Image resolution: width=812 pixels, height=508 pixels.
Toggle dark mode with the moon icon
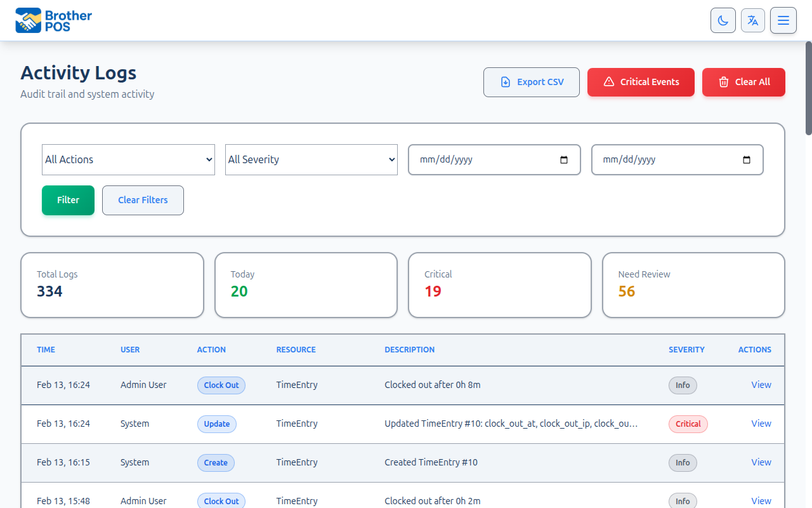723,20
